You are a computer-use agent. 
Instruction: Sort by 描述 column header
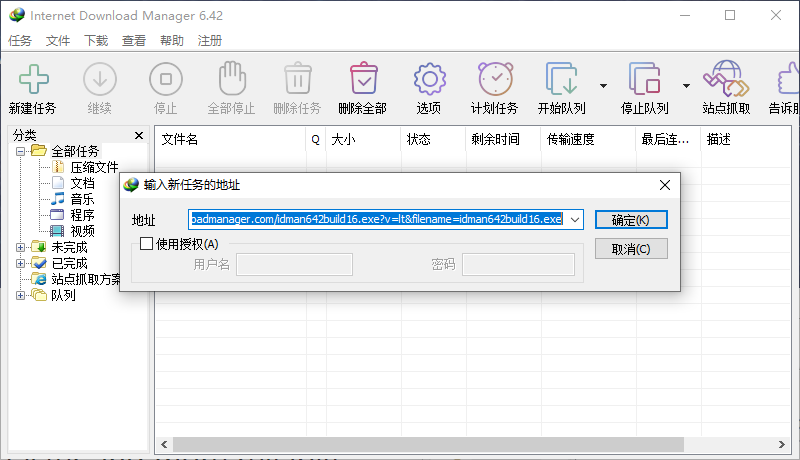(x=746, y=139)
